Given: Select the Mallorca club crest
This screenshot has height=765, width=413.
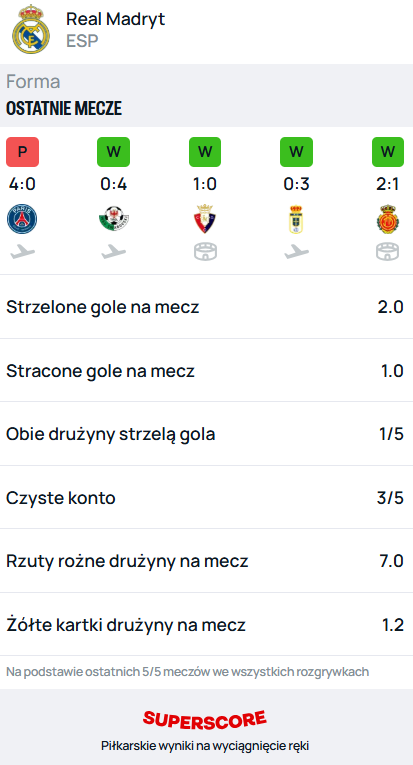Looking at the screenshot, I should pos(388,219).
